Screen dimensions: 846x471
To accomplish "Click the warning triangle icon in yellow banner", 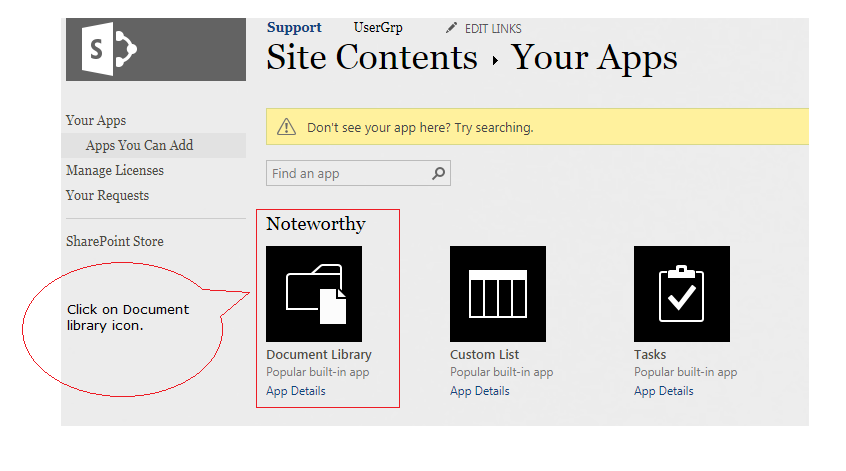I will click(286, 127).
